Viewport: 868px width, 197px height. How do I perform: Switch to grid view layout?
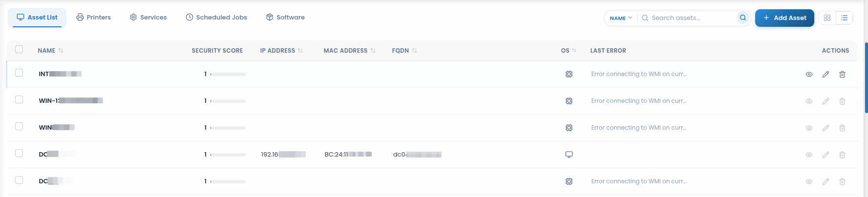tap(827, 18)
